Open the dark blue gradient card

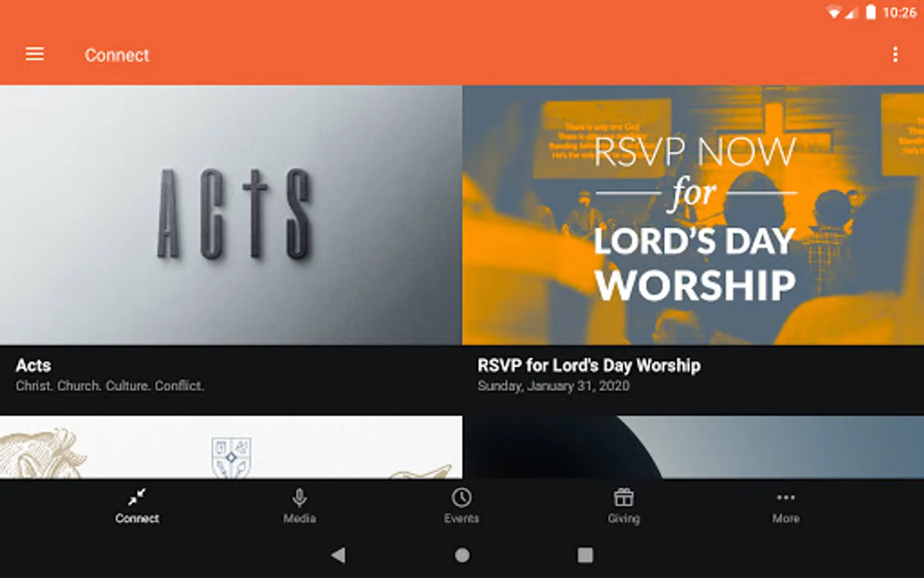693,447
